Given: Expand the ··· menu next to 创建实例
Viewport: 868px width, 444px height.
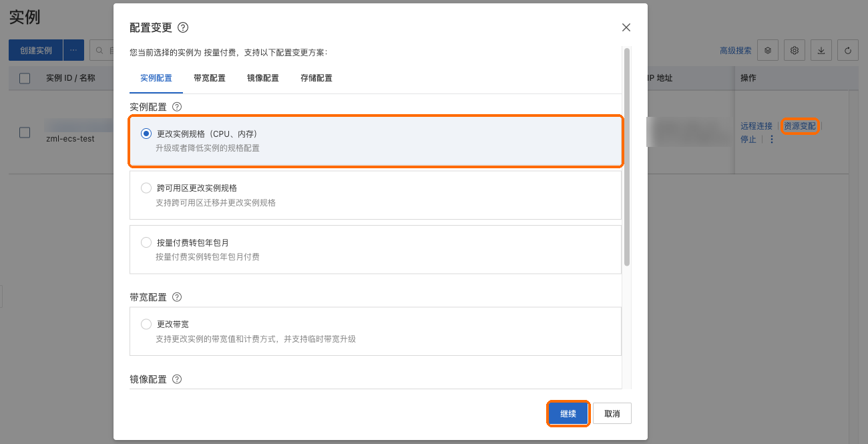Looking at the screenshot, I should tap(73, 50).
